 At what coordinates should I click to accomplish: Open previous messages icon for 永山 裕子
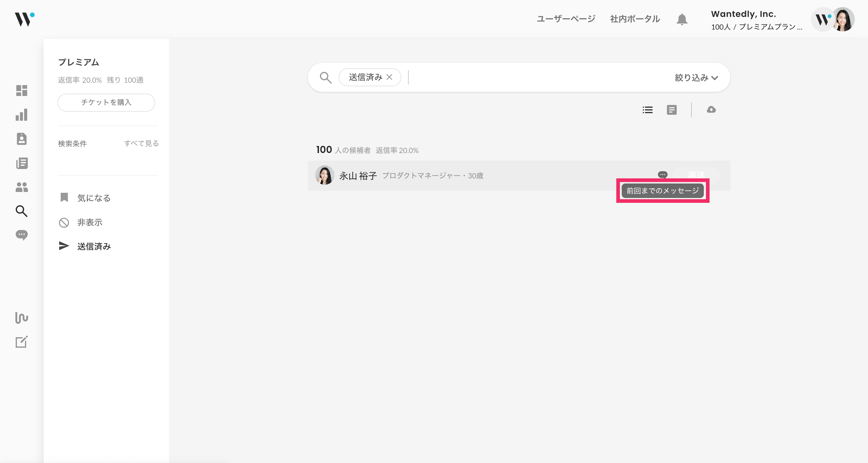662,174
